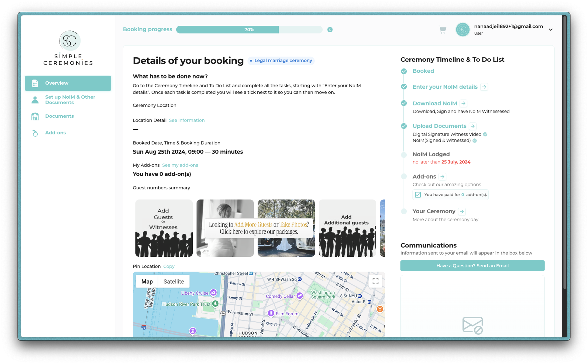Click the Simple Ceremonies logo

click(x=68, y=48)
